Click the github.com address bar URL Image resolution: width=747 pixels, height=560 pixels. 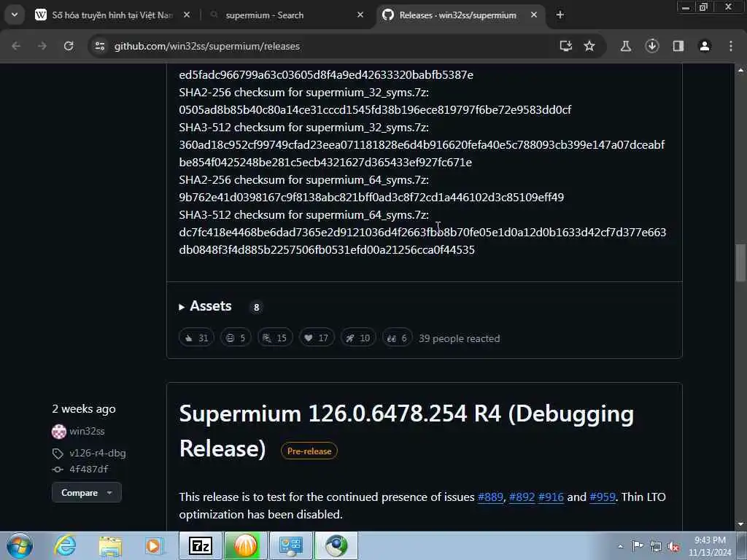pyautogui.click(x=206, y=46)
